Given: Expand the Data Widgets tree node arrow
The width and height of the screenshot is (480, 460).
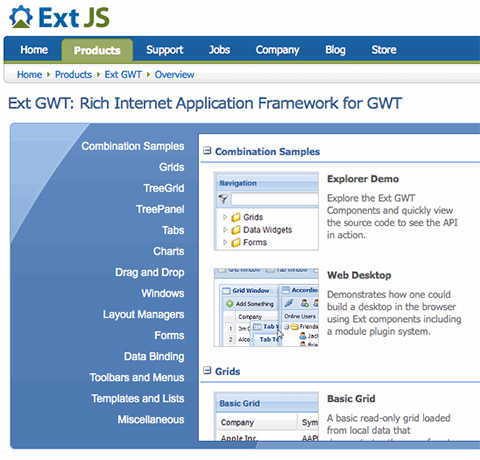Looking at the screenshot, I should click(x=225, y=230).
